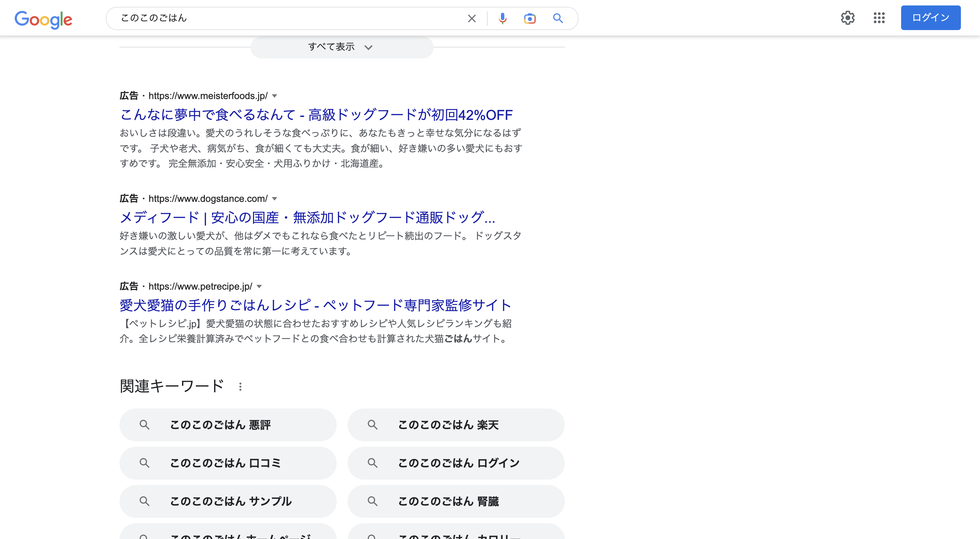Submit search with magnifier icon
The height and width of the screenshot is (539, 980).
coord(558,18)
